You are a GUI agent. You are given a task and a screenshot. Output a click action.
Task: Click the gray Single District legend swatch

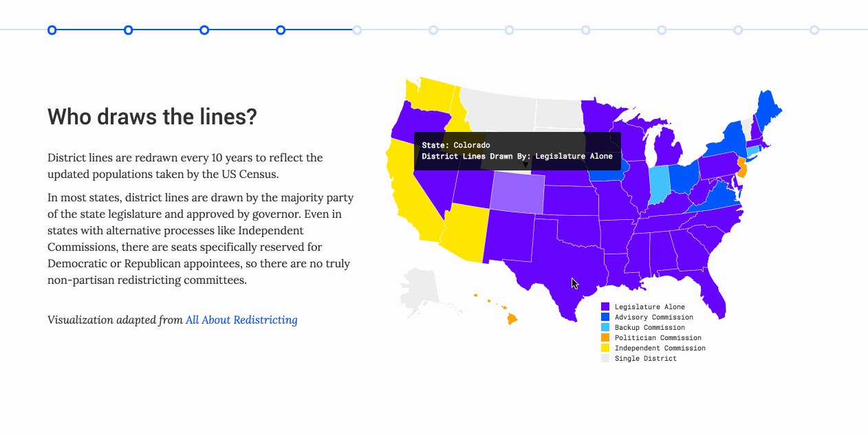pos(605,358)
